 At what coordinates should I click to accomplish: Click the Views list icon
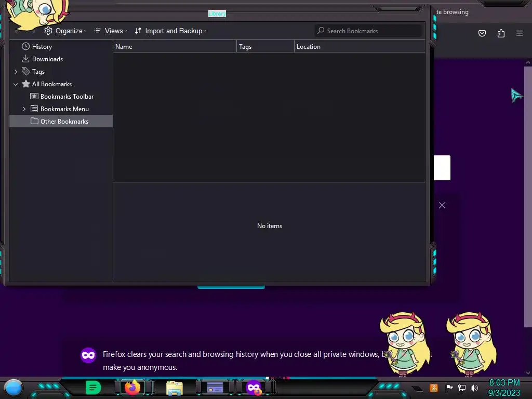point(97,31)
